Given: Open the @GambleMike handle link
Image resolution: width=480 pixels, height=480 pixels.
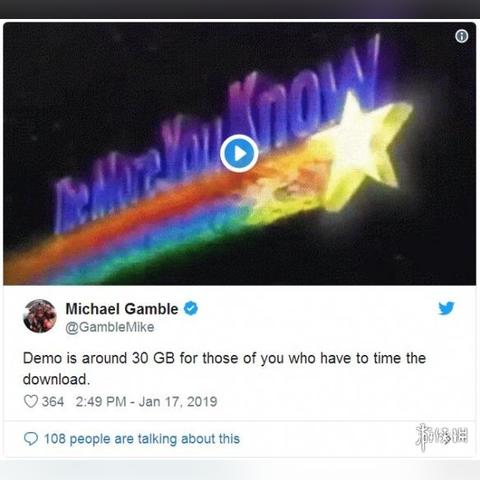Looking at the screenshot, I should point(110,327).
